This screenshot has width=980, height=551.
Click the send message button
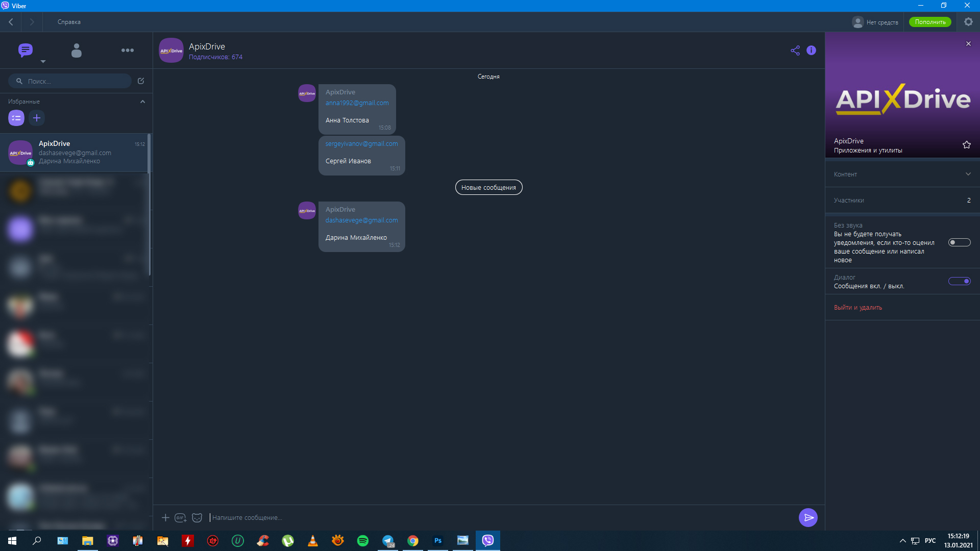pyautogui.click(x=808, y=517)
